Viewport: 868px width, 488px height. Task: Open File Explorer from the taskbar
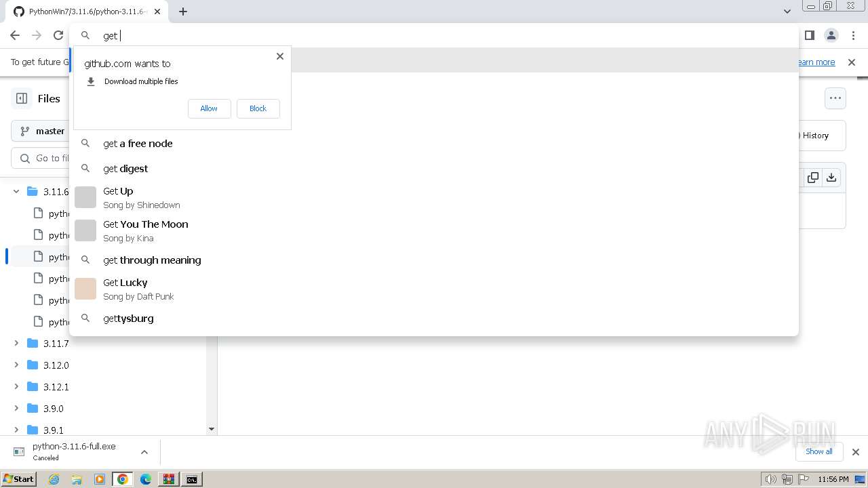77,479
